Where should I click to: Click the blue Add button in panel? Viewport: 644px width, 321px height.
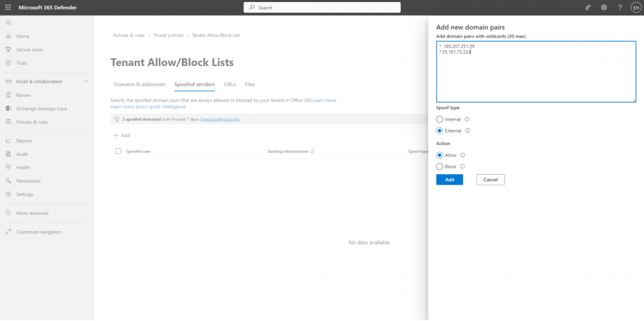point(450,180)
